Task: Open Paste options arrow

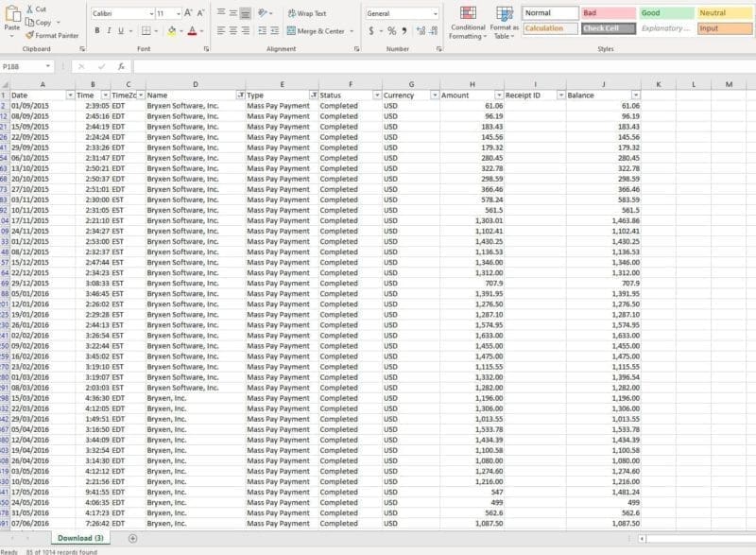Action: (12, 36)
